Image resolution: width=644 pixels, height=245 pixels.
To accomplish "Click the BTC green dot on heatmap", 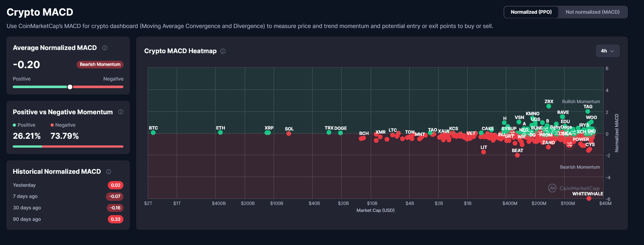I will pyautogui.click(x=153, y=133).
